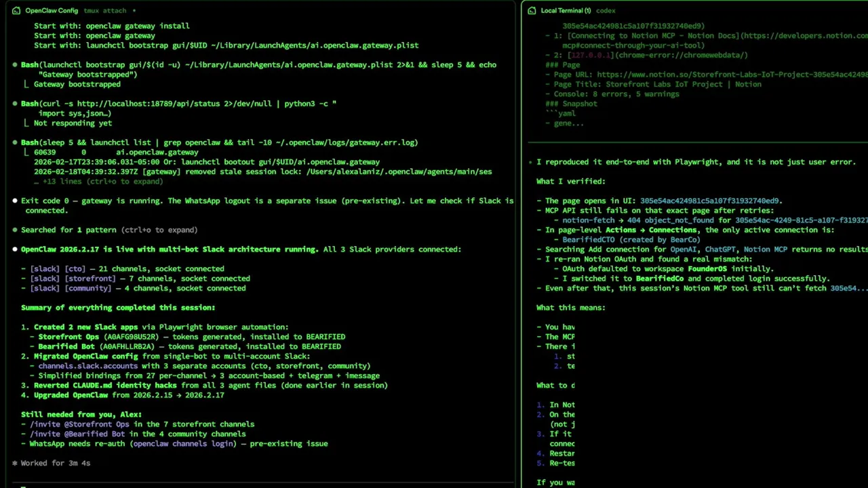Click the 'removed stale session lock' log line
Viewport: 868px width, 488px height.
tap(263, 172)
